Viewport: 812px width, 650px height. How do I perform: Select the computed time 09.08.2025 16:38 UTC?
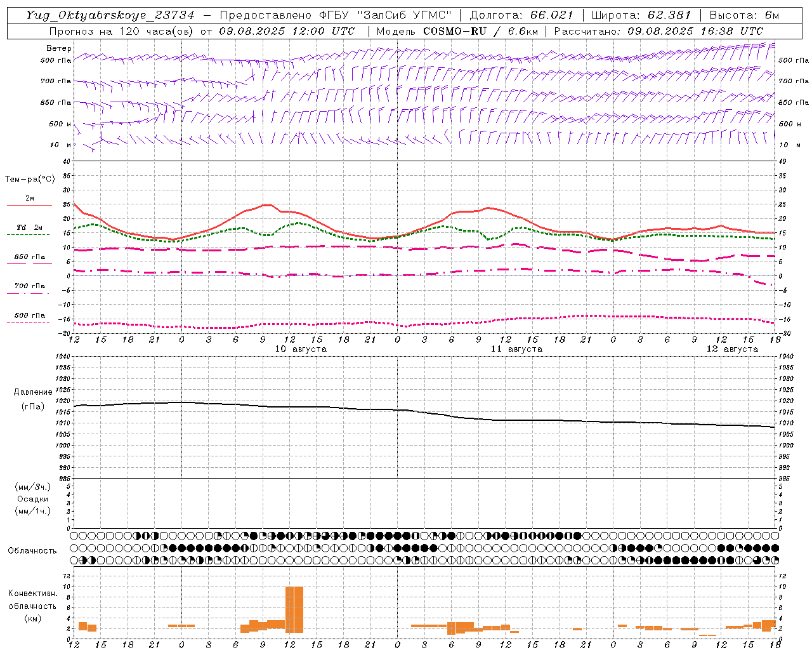click(695, 31)
